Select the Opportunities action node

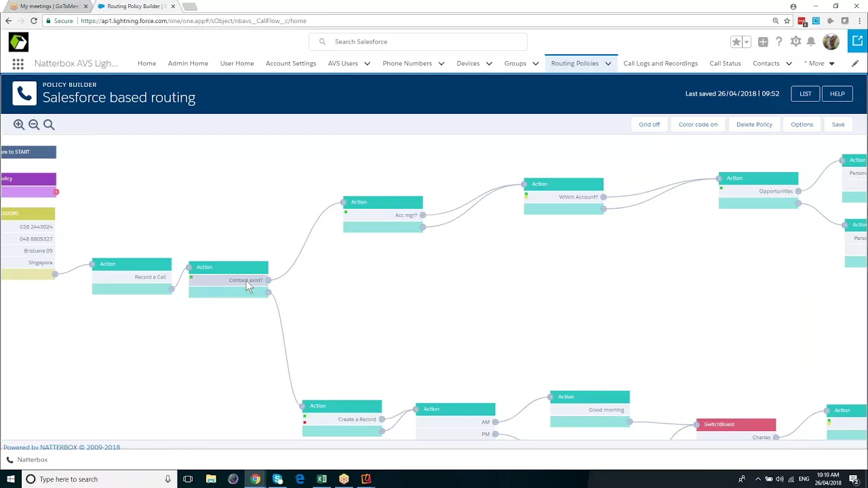(758, 190)
